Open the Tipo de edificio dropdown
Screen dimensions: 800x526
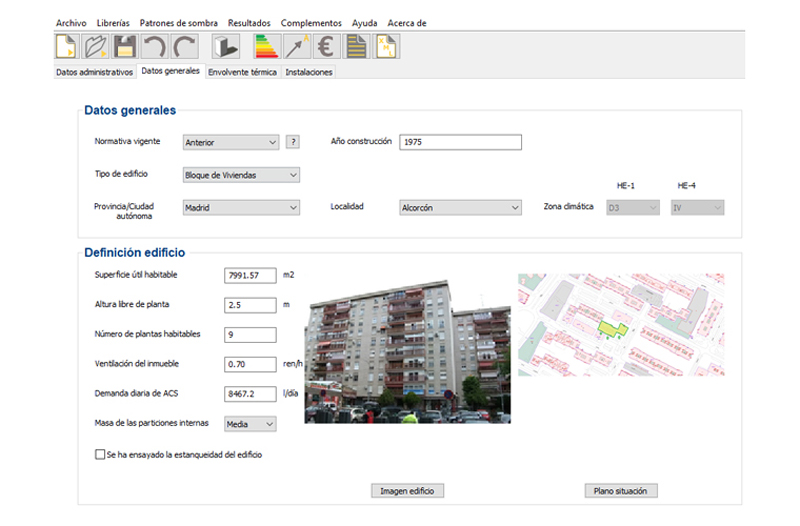tap(241, 175)
